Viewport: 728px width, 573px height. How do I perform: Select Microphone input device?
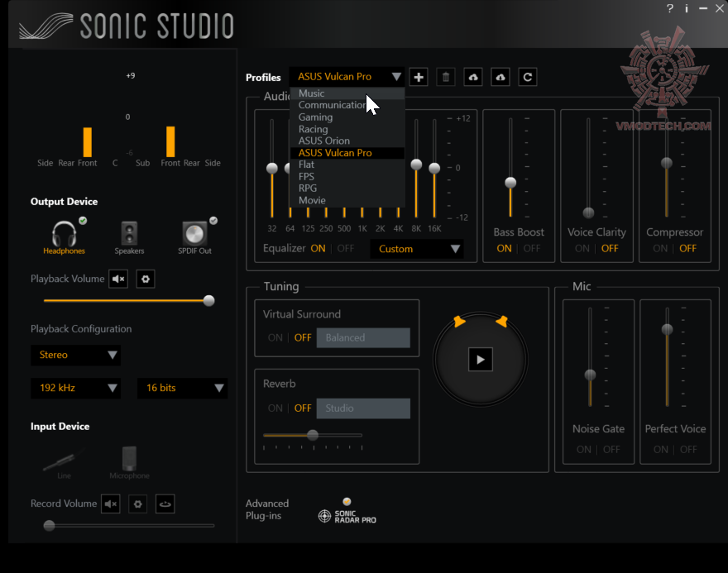coord(129,463)
